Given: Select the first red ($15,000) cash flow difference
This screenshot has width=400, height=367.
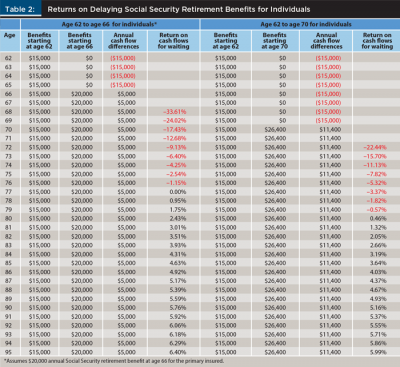Looking at the screenshot, I should tap(123, 58).
